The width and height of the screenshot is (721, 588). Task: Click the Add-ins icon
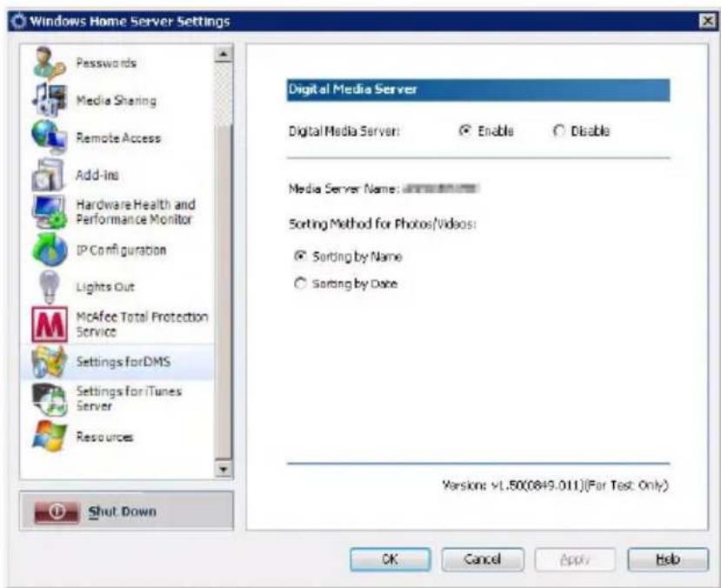(x=49, y=174)
